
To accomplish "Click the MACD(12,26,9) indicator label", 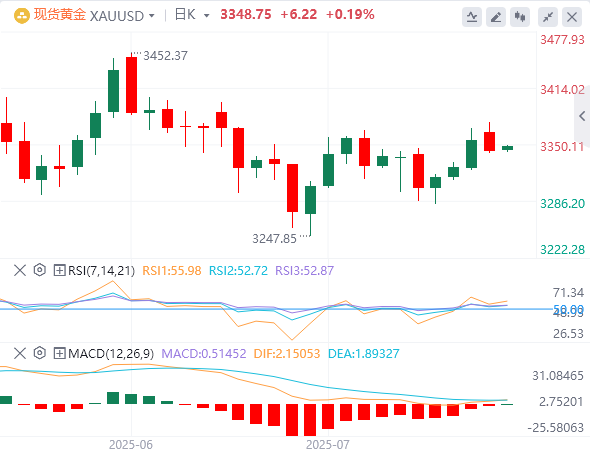I will (111, 354).
